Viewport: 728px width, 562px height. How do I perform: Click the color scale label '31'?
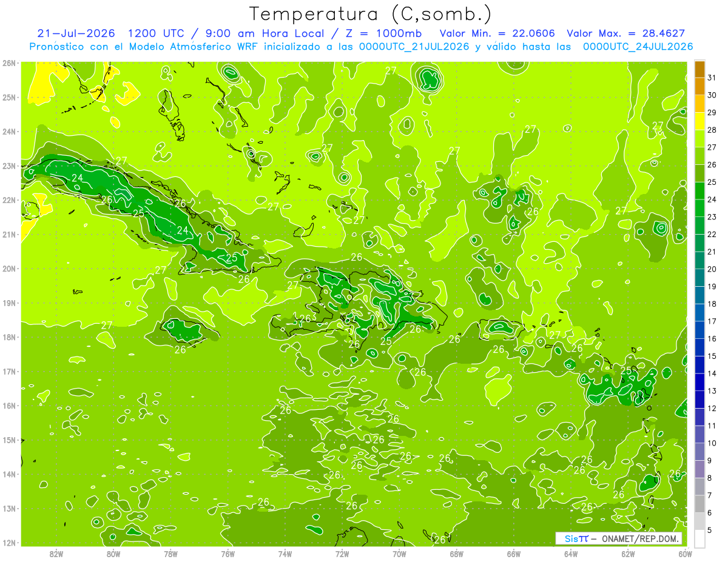coord(712,78)
